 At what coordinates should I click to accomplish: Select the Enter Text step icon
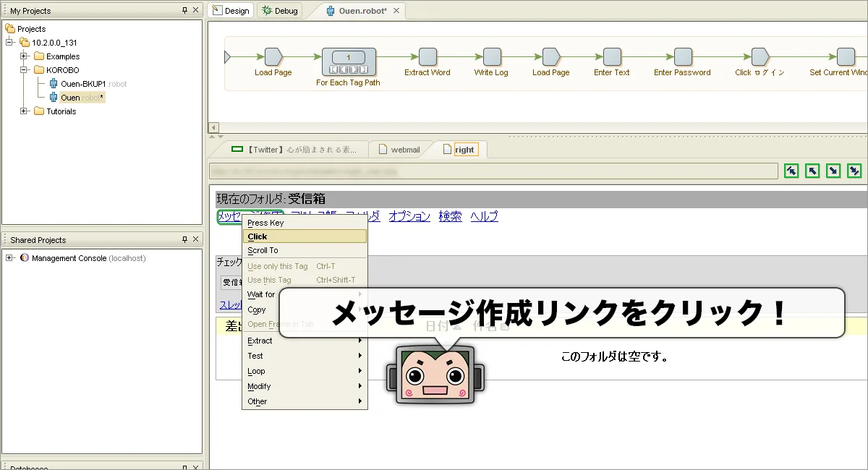[612, 57]
